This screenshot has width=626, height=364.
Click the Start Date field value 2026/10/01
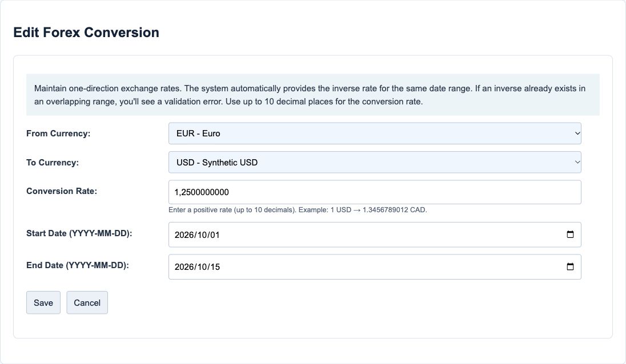[197, 235]
